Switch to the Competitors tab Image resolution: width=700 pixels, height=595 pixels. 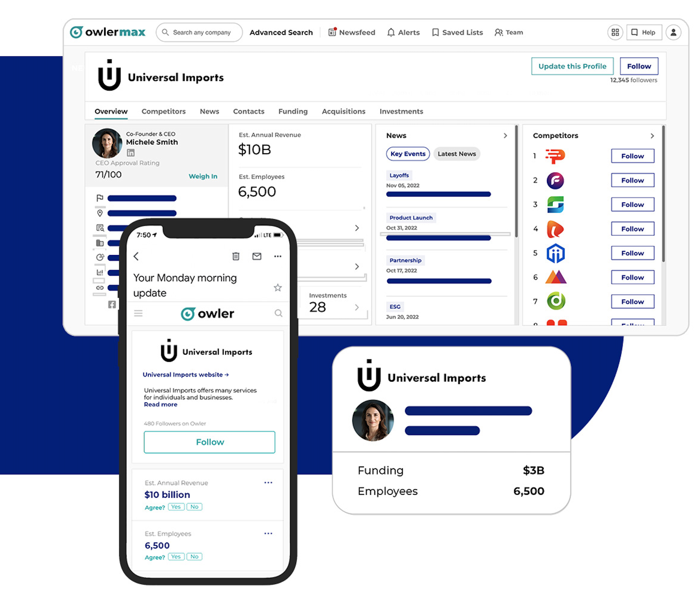click(x=164, y=111)
